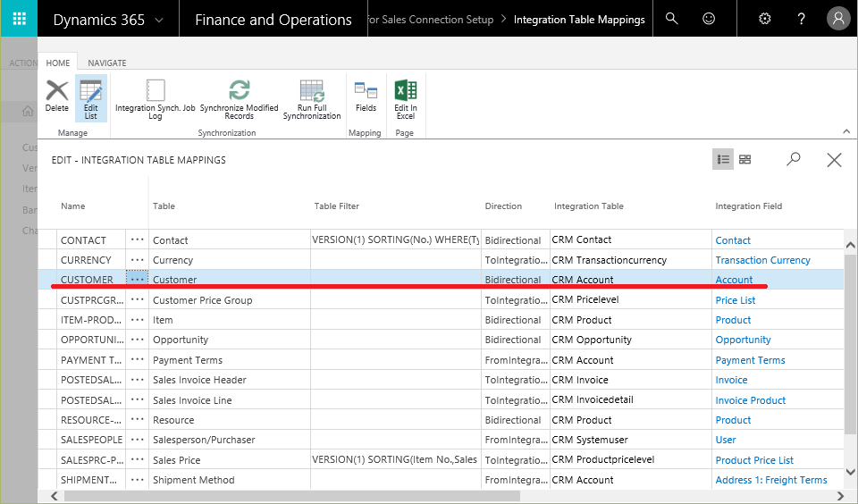Open the Opportunity integration field link
This screenshot has height=504, width=858.
[743, 340]
